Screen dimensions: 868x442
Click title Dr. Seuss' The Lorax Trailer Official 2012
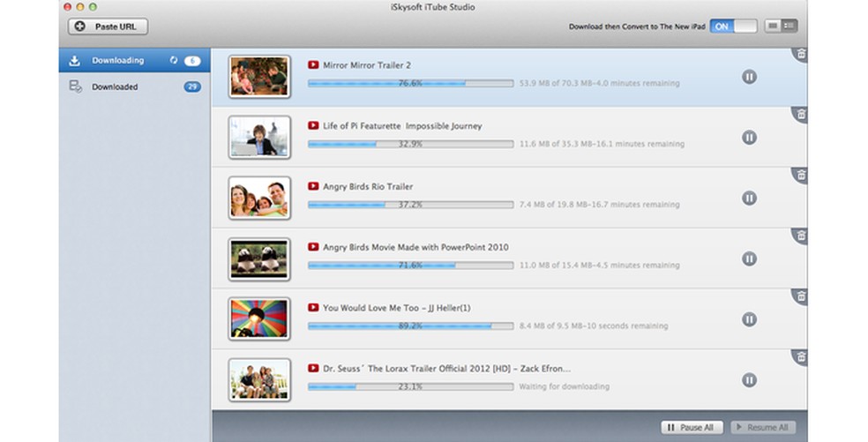coord(446,369)
